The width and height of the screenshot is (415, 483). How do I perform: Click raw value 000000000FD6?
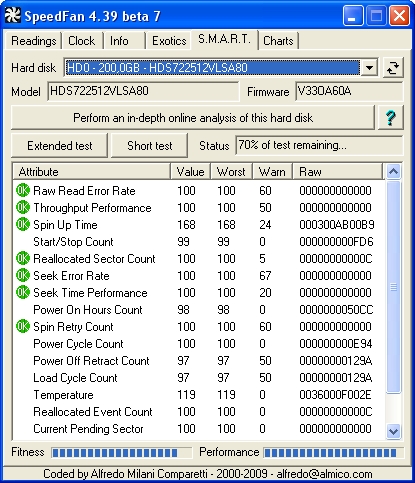pos(336,241)
